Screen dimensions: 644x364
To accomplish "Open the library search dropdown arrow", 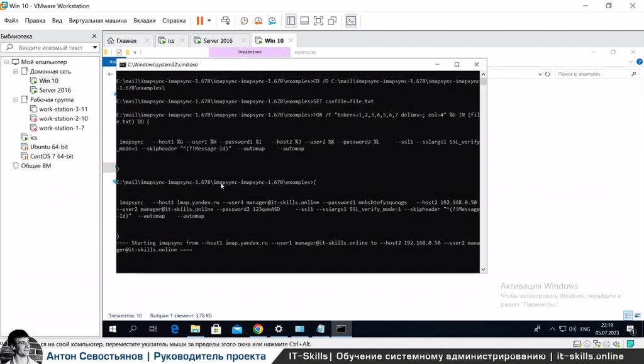I will click(x=95, y=48).
